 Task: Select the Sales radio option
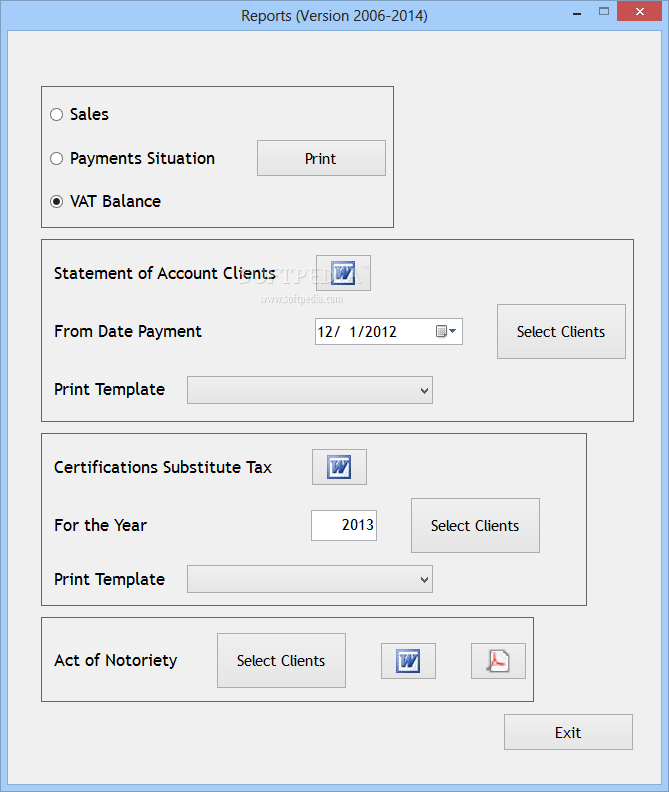(x=57, y=115)
